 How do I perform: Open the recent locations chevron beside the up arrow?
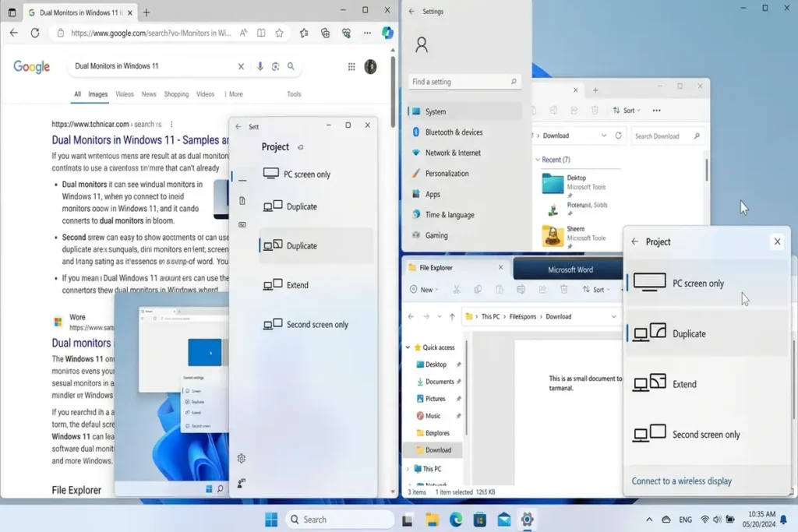point(440,316)
